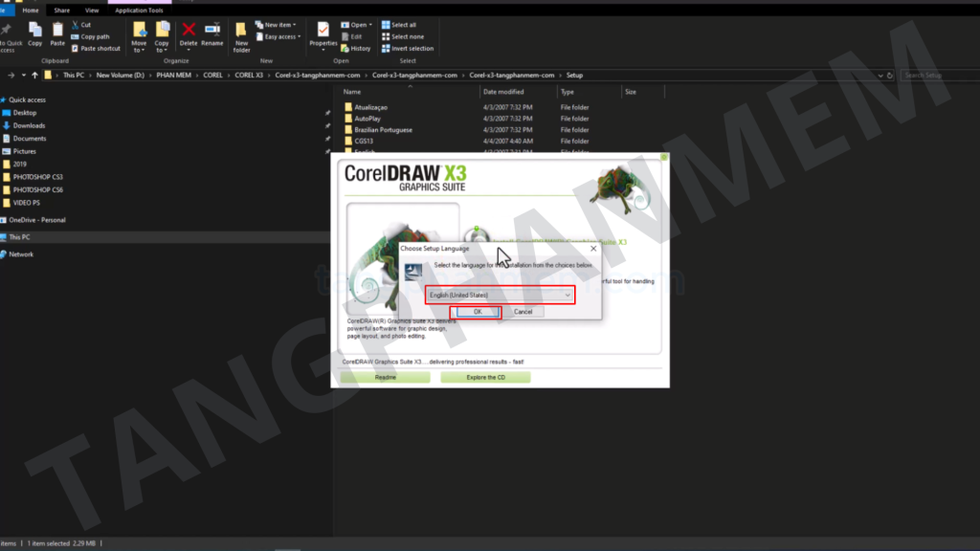Open the Share ribbon tab
This screenshot has width=980, height=551.
pyautogui.click(x=61, y=11)
